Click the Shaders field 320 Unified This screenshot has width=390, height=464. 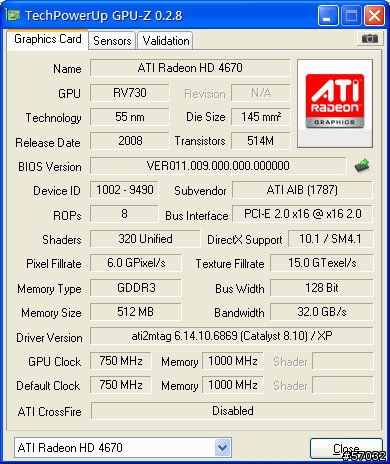[x=145, y=239]
